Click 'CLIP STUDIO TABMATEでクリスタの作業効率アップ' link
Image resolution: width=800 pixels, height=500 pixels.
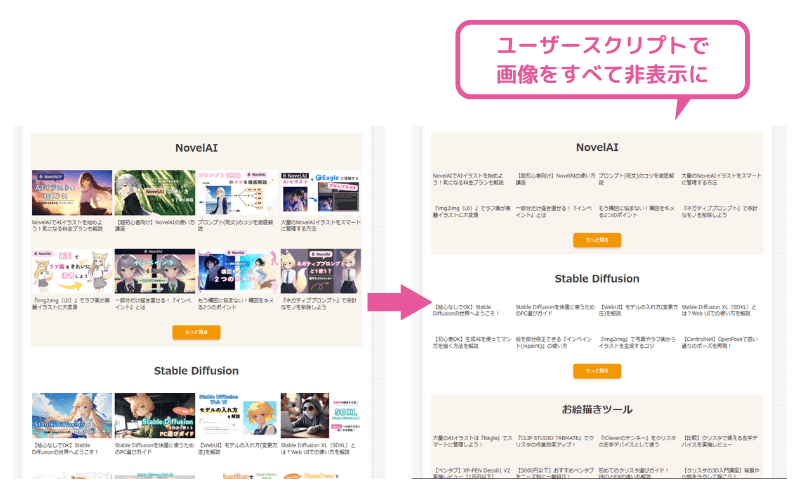(x=555, y=441)
